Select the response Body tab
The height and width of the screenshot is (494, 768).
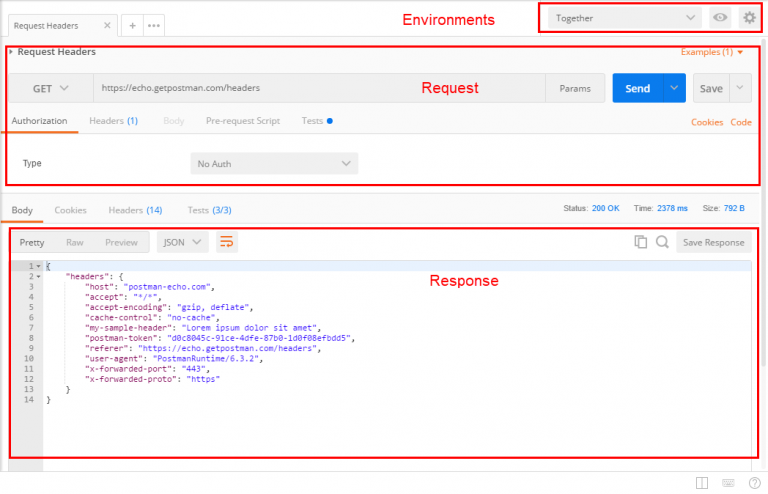[x=22, y=210]
